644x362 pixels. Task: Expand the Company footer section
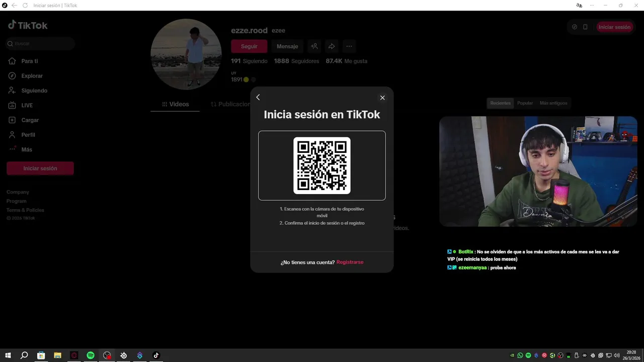click(18, 192)
